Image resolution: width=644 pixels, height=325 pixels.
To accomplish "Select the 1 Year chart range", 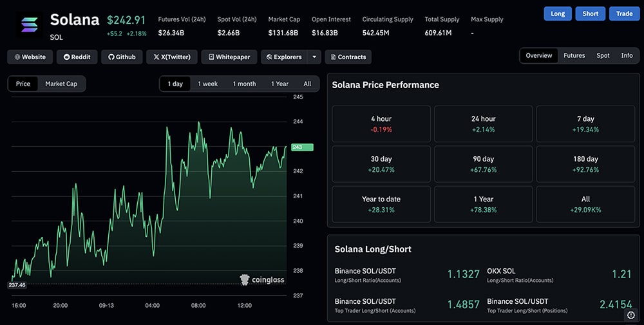I will (279, 84).
